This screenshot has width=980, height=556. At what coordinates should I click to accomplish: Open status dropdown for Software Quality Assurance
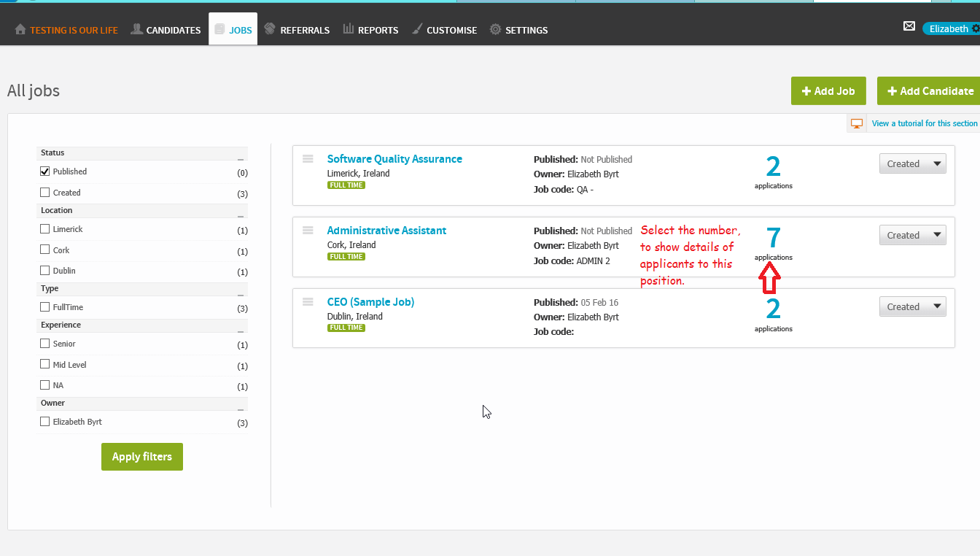(912, 164)
